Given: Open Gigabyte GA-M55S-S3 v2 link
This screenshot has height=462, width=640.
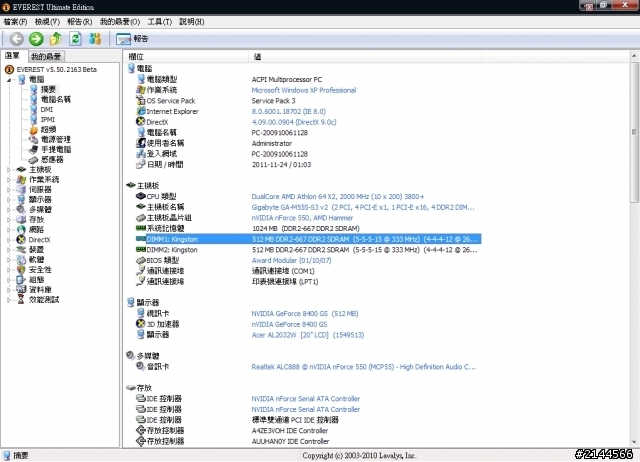Looking at the screenshot, I should point(363,207).
